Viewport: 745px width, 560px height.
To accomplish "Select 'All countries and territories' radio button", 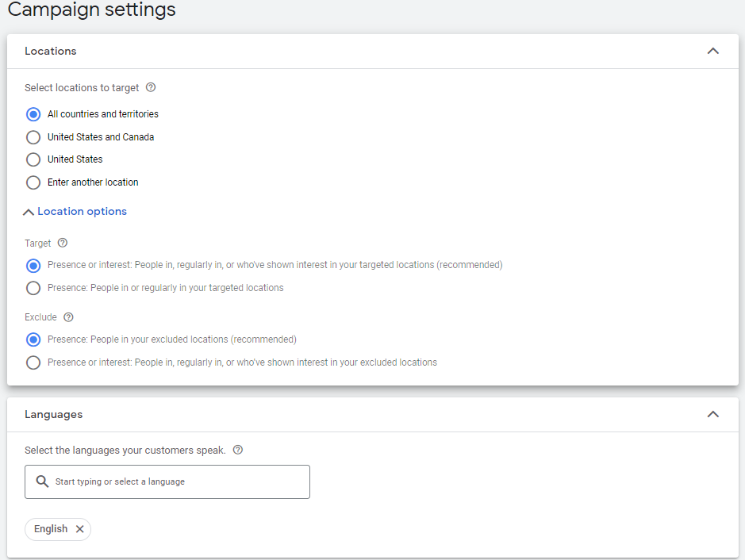I will tap(33, 114).
